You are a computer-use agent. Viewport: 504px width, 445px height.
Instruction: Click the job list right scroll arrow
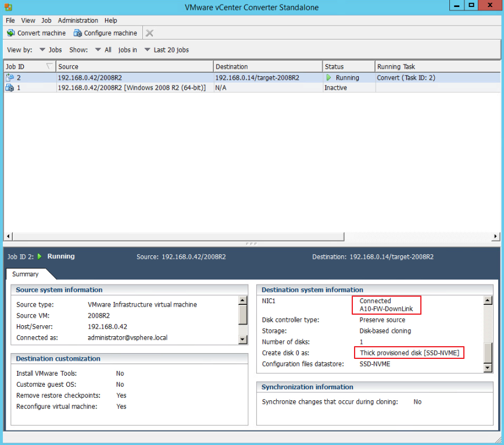tap(495, 236)
